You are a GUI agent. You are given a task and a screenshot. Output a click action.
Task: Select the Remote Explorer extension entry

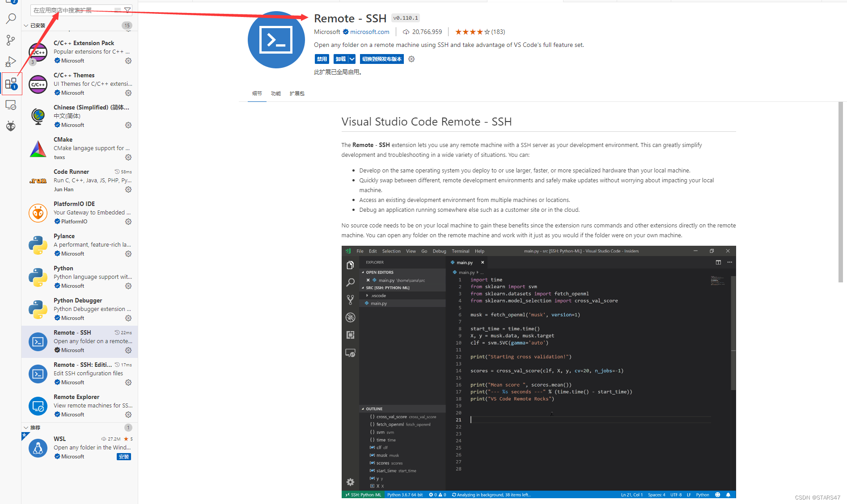[80, 406]
